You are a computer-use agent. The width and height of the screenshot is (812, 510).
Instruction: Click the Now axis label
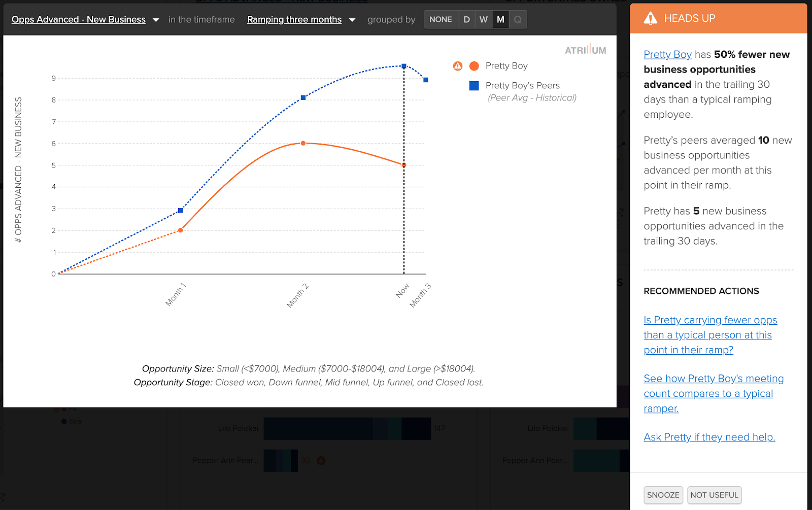pyautogui.click(x=402, y=291)
